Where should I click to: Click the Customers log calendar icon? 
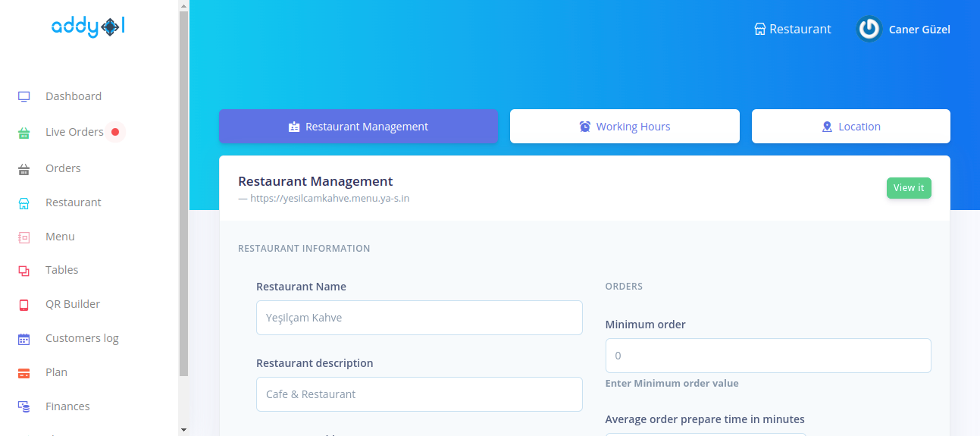[x=23, y=339]
